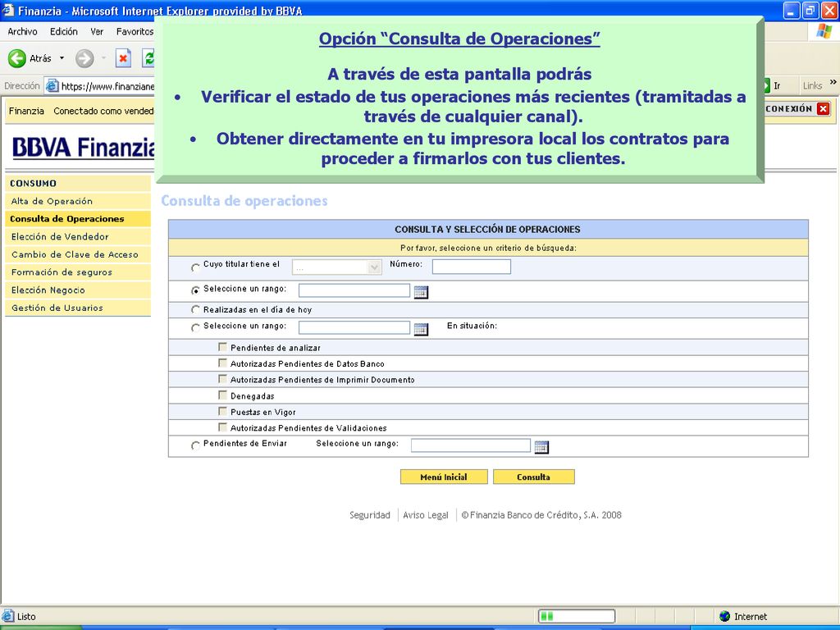Select the 'En situación' range radio button

tap(195, 328)
